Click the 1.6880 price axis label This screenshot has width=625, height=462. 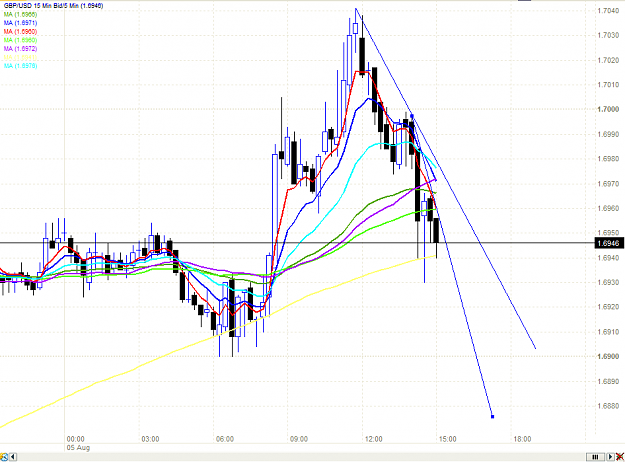click(x=608, y=406)
